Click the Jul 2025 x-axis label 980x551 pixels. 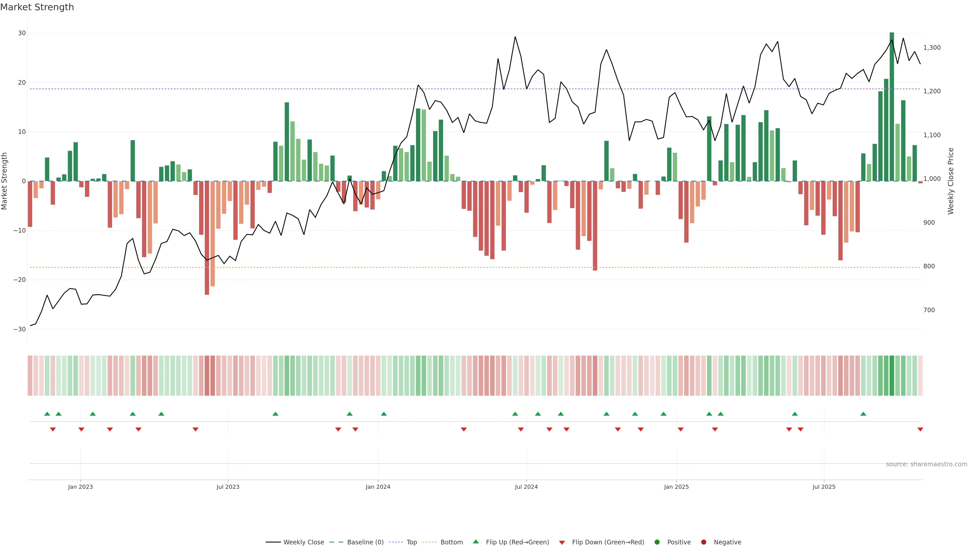(824, 487)
